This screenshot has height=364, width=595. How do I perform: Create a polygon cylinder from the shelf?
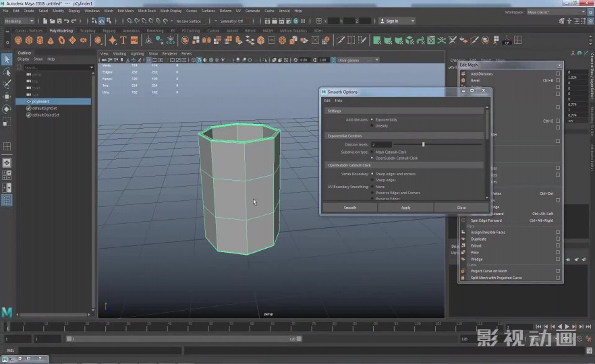point(40,40)
